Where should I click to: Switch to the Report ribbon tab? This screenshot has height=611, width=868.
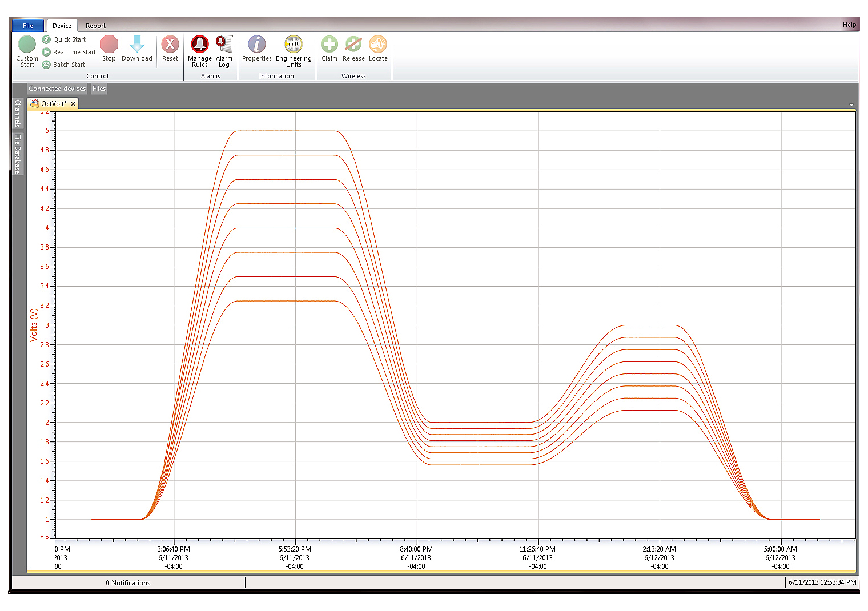coord(95,26)
